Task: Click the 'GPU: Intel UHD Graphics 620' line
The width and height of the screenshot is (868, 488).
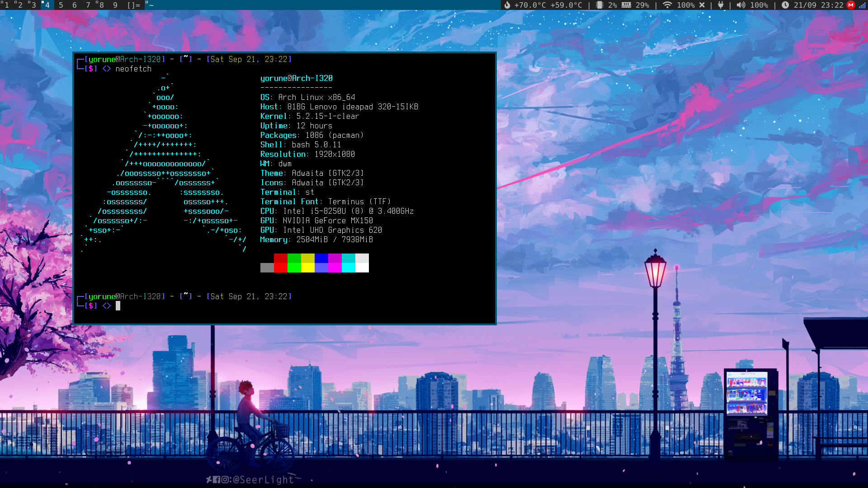Action: [x=321, y=230]
